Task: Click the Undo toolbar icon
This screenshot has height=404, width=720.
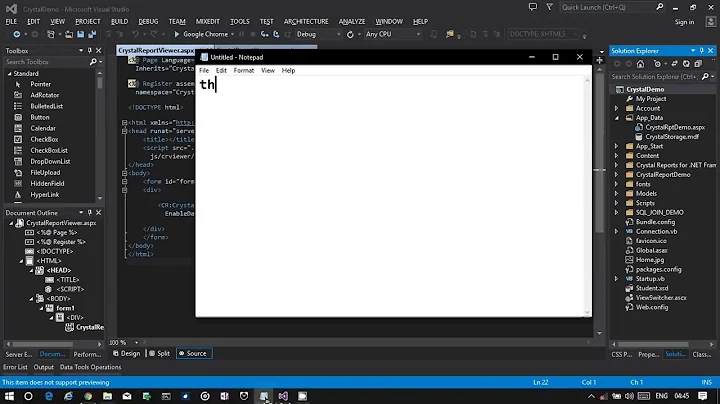Action: [x=135, y=34]
